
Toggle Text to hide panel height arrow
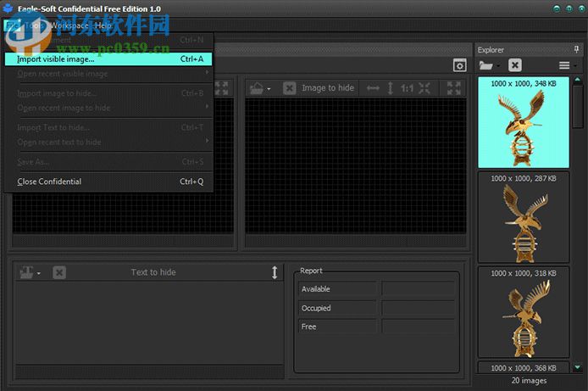[275, 272]
